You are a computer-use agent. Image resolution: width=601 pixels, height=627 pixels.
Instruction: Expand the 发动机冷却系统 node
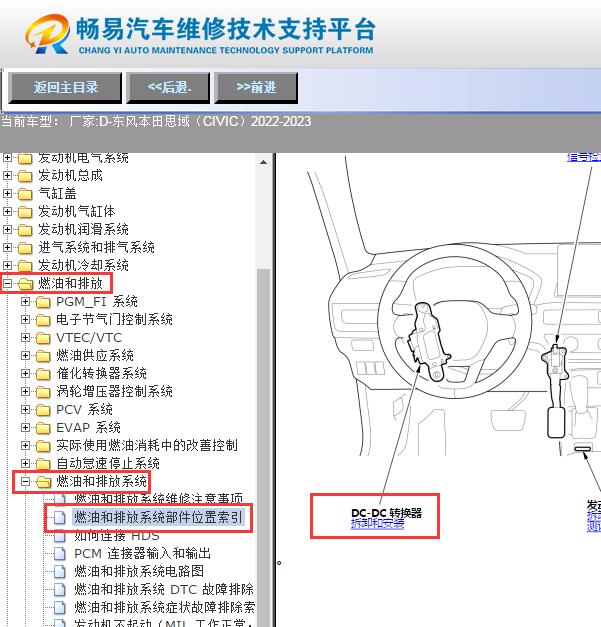[x=7, y=266]
